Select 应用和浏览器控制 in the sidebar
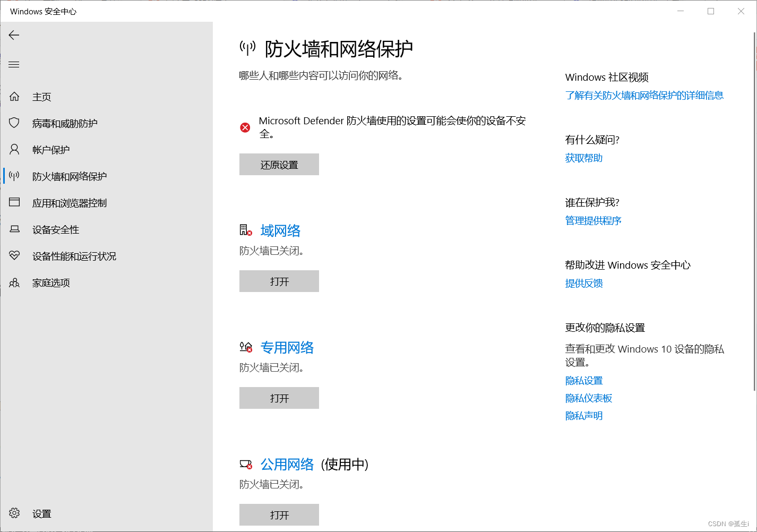Image resolution: width=757 pixels, height=532 pixels. [106, 203]
